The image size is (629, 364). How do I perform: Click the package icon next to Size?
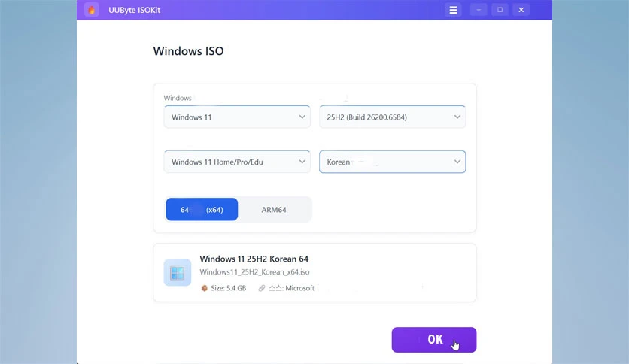pyautogui.click(x=204, y=288)
